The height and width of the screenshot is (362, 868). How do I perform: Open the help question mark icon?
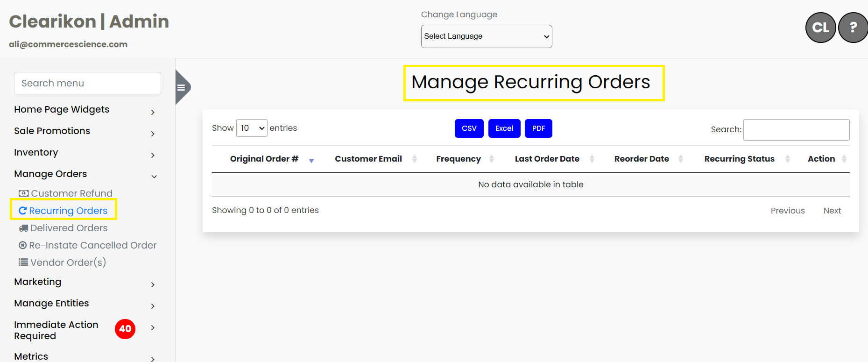(x=853, y=28)
